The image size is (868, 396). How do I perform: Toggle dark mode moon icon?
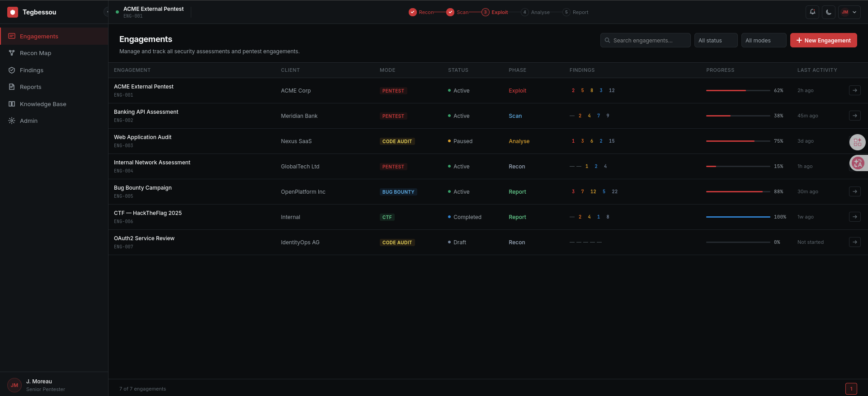pos(829,12)
